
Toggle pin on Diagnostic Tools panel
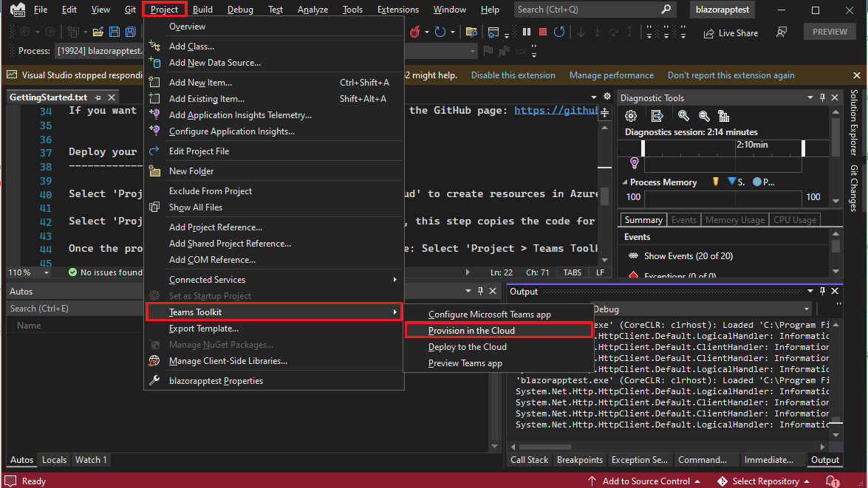(x=823, y=97)
